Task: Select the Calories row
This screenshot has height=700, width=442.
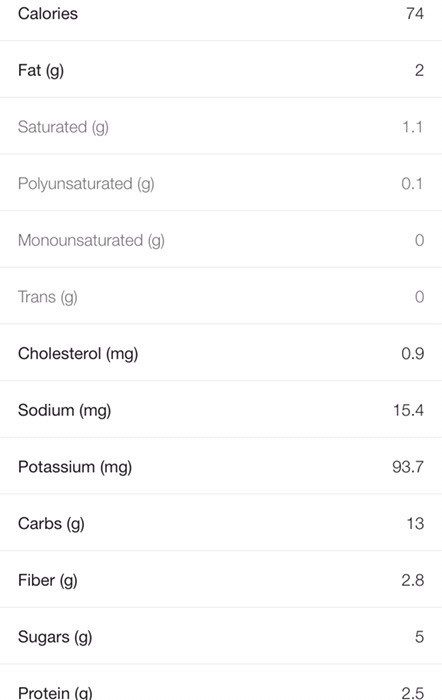Action: pyautogui.click(x=221, y=20)
